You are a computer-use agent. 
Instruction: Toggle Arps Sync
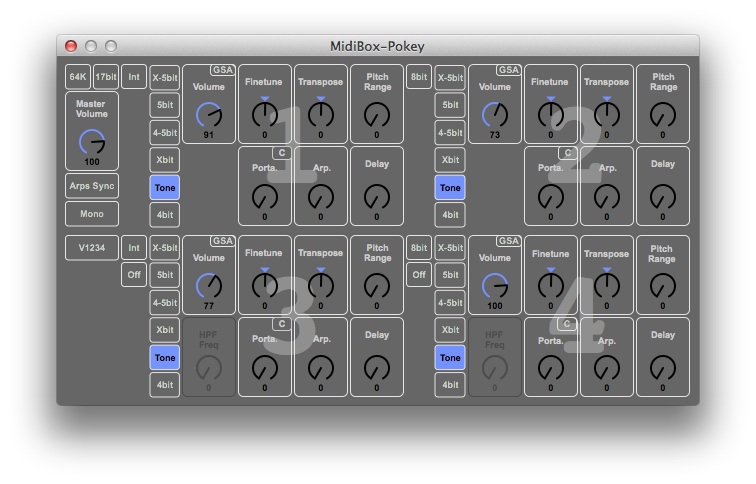pyautogui.click(x=92, y=186)
